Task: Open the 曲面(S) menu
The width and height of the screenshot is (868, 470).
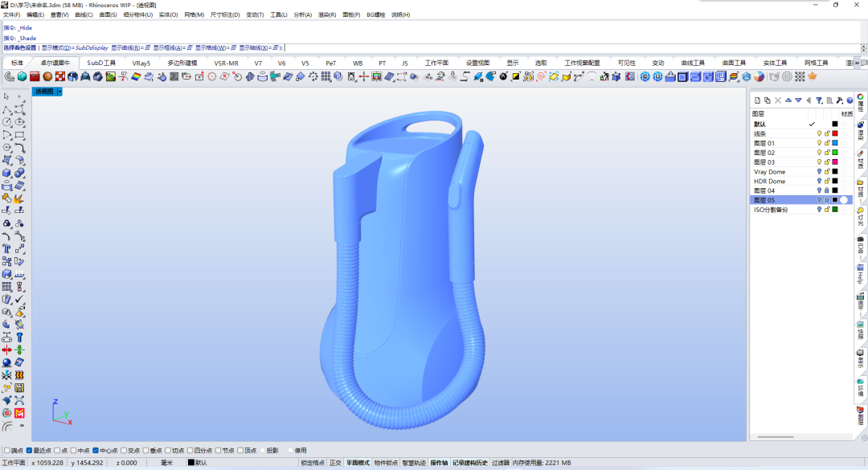Action: click(108, 15)
